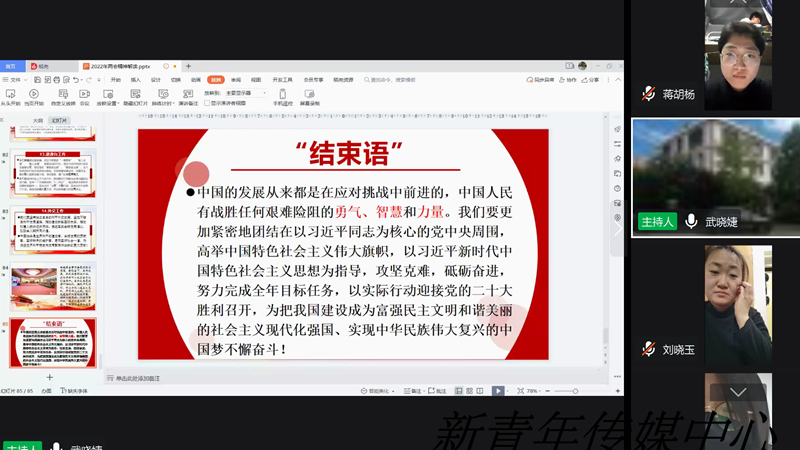The width and height of the screenshot is (800, 450).
Task: Switch to the 大纲 outline panel tab
Action: pyautogui.click(x=38, y=120)
